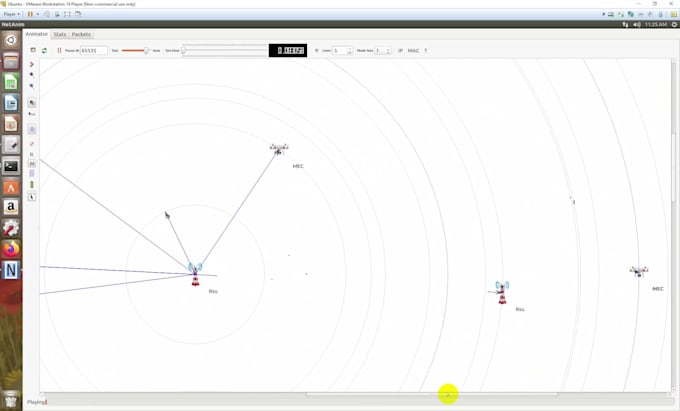Image resolution: width=680 pixels, height=411 pixels.
Task: Open Firefox from dock
Action: pos(11,250)
